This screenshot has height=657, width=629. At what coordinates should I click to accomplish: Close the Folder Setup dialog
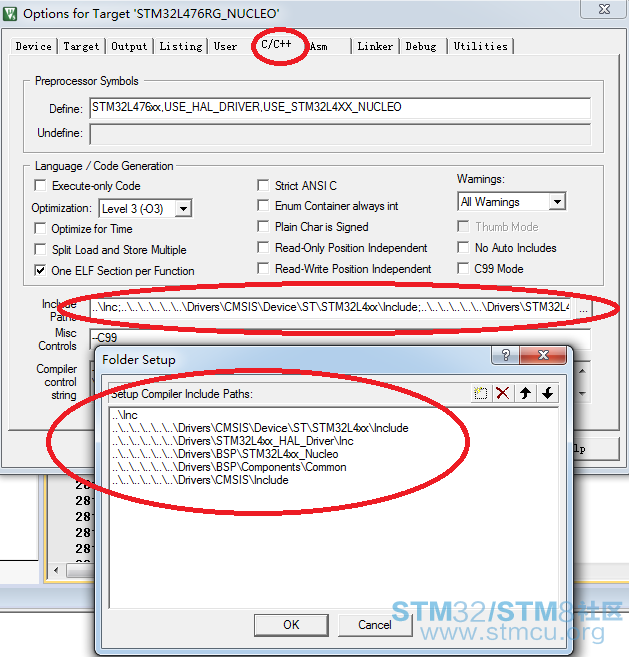point(543,355)
